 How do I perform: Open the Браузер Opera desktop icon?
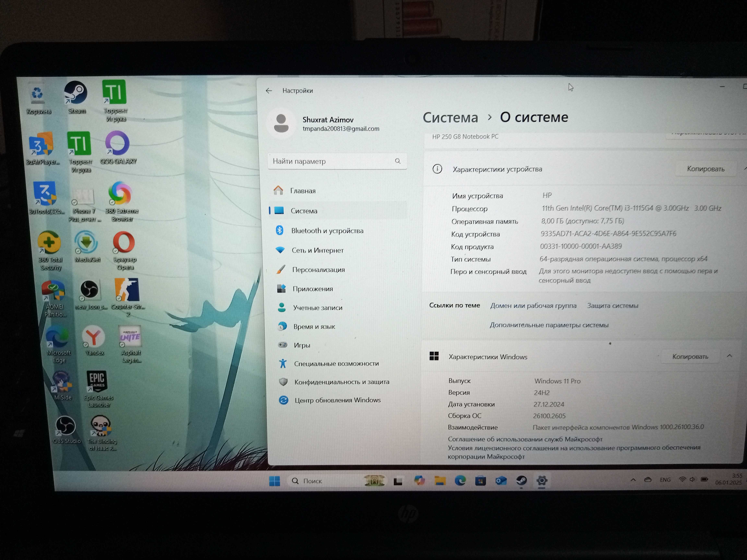point(125,251)
